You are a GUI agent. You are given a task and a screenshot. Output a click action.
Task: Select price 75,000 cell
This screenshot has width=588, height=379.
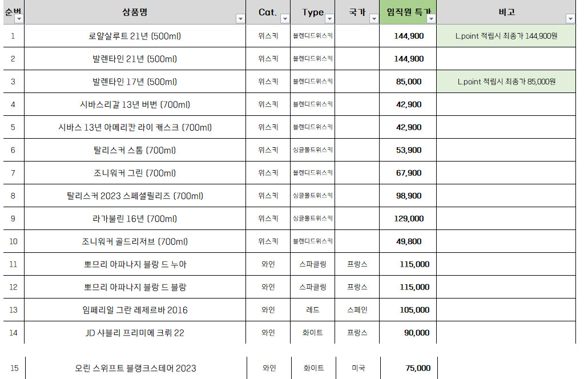point(409,368)
